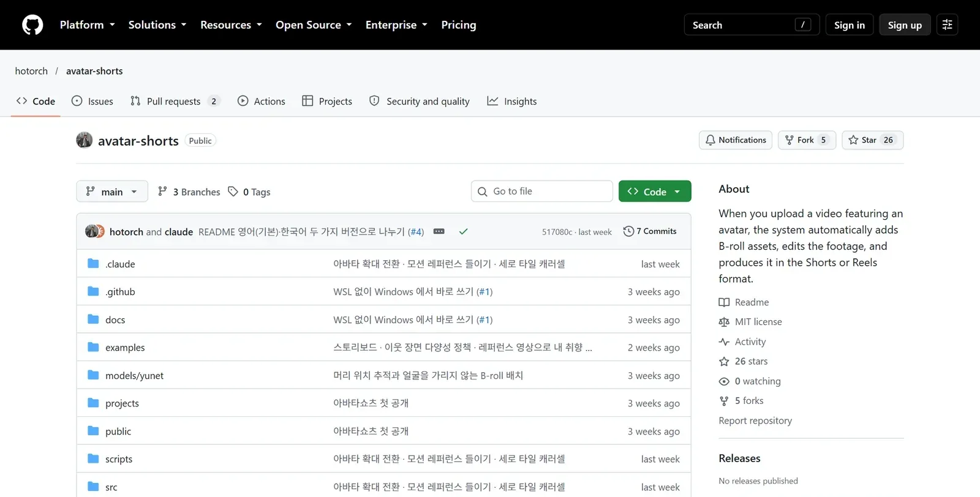Click the book icon beside Readme

pyautogui.click(x=724, y=302)
